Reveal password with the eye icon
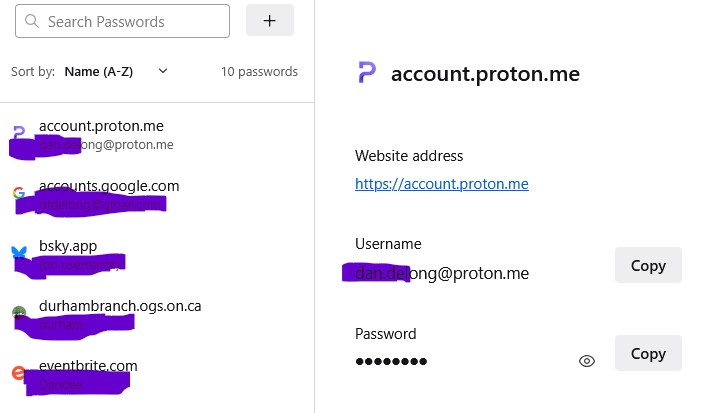Image resolution: width=704 pixels, height=413 pixels. [x=587, y=361]
